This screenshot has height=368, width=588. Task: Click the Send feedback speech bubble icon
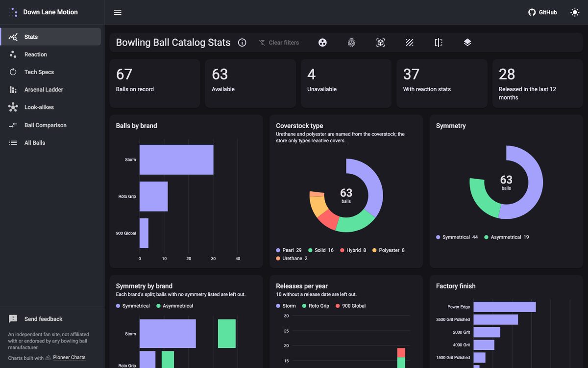click(x=13, y=319)
